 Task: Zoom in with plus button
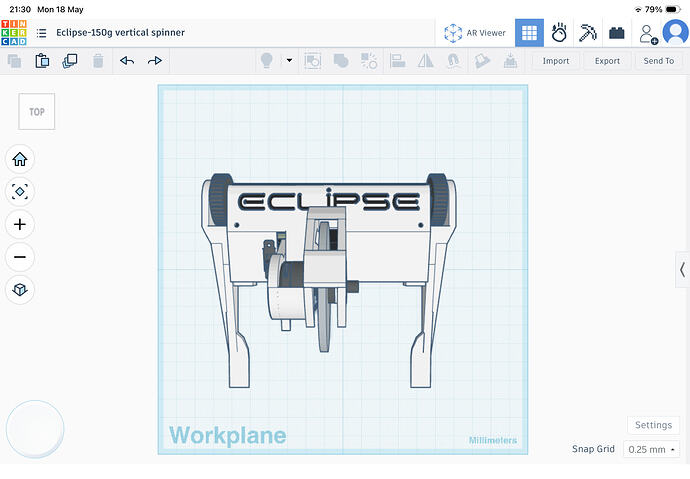[20, 224]
